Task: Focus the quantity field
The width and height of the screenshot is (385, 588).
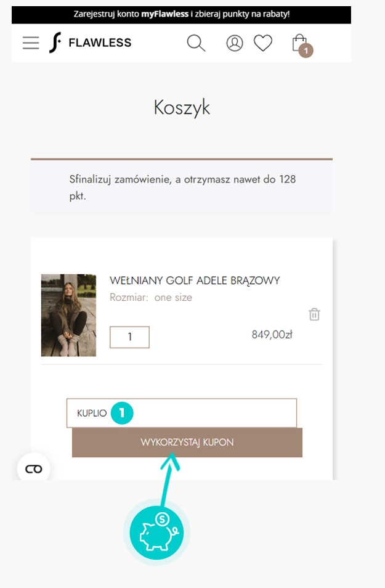Action: coord(129,337)
